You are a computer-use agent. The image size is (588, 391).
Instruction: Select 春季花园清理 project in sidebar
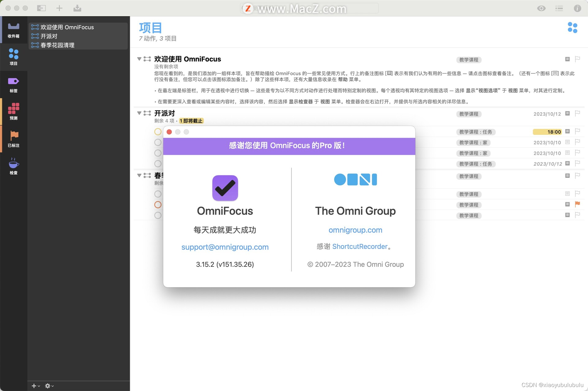pyautogui.click(x=78, y=45)
